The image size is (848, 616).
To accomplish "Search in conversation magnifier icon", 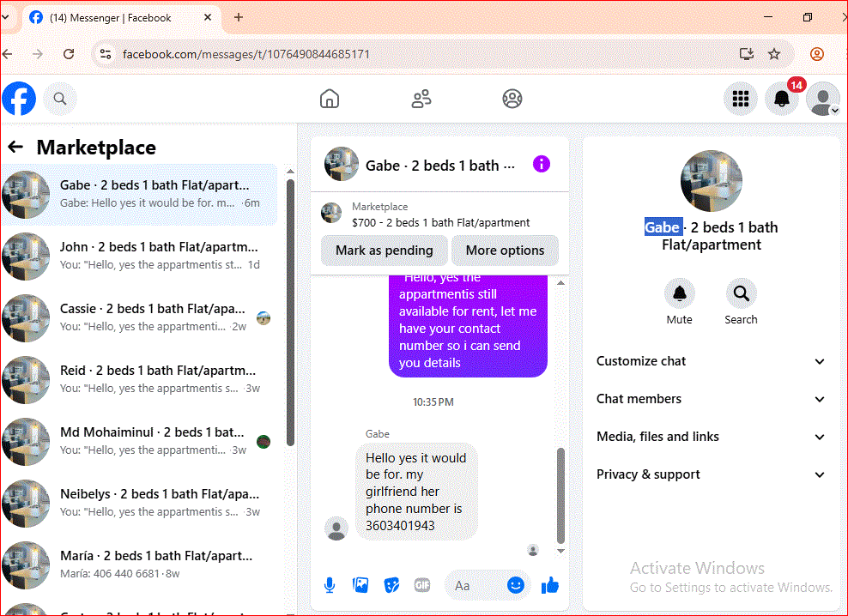I will click(x=741, y=293).
